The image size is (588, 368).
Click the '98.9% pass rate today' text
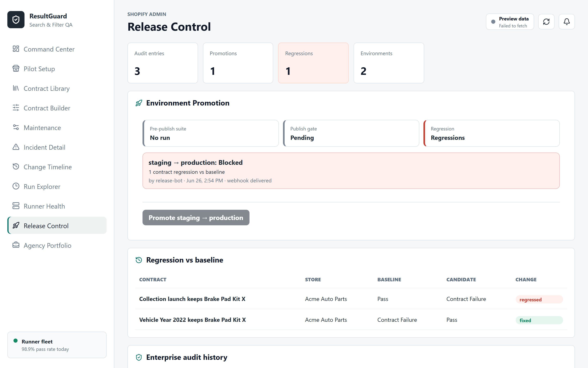coord(45,349)
